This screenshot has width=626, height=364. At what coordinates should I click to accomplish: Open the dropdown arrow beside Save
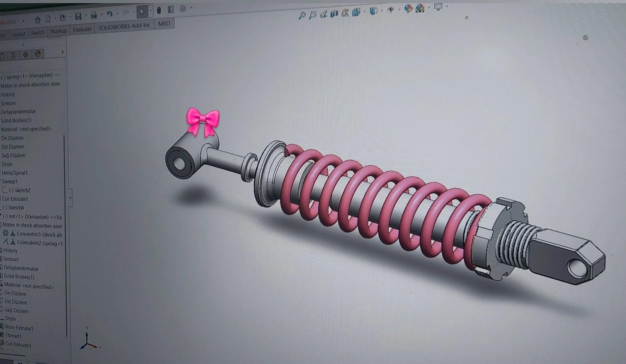pyautogui.click(x=86, y=16)
